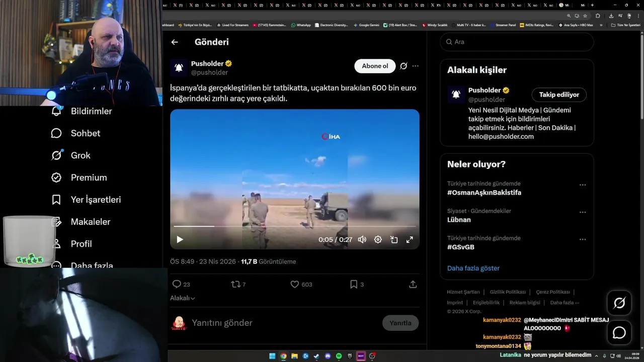
Task: Click the Grok icon beside Abone ol
Action: pos(404,66)
